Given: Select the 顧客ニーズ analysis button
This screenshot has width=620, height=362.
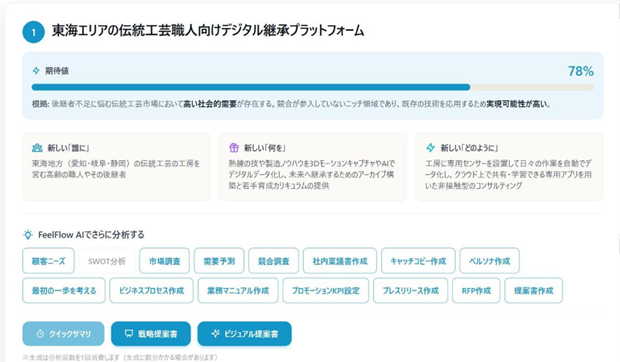Looking at the screenshot, I should [x=48, y=261].
